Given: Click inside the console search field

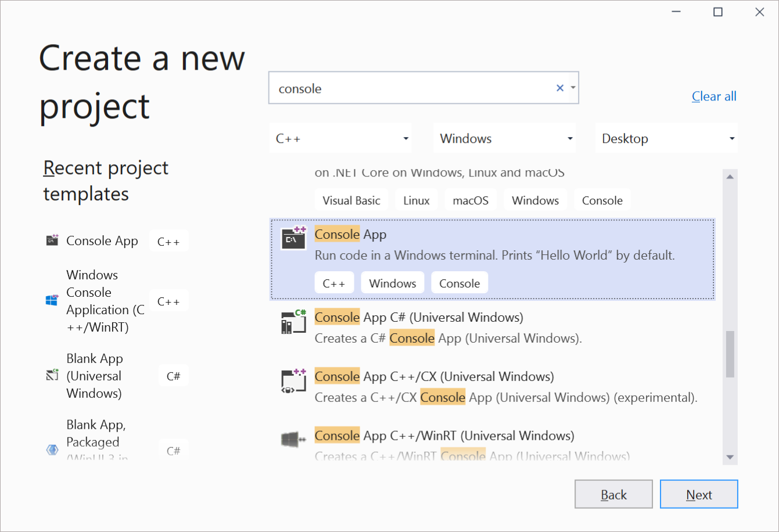Looking at the screenshot, I should (407, 88).
